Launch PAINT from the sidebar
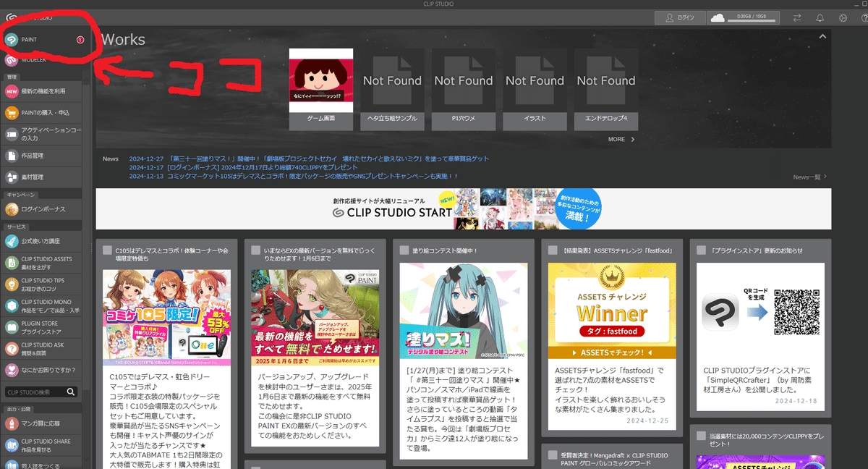Screen dimensions: 868x469 [43, 40]
